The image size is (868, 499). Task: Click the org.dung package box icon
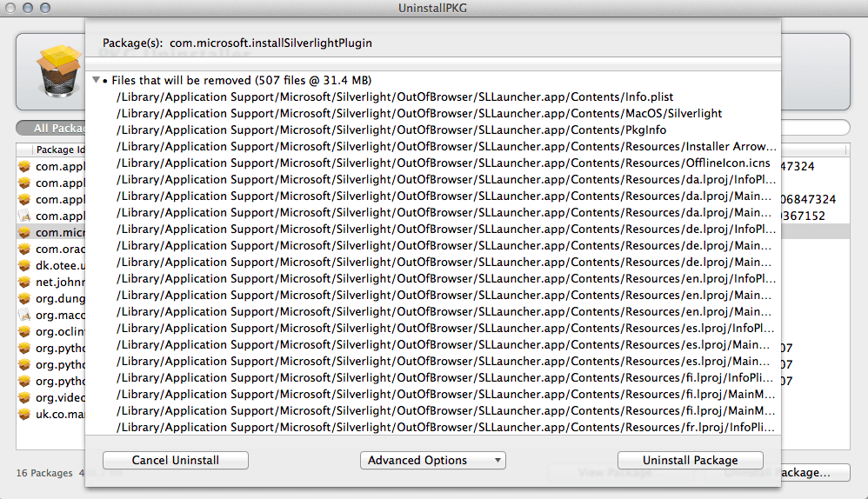coord(24,299)
